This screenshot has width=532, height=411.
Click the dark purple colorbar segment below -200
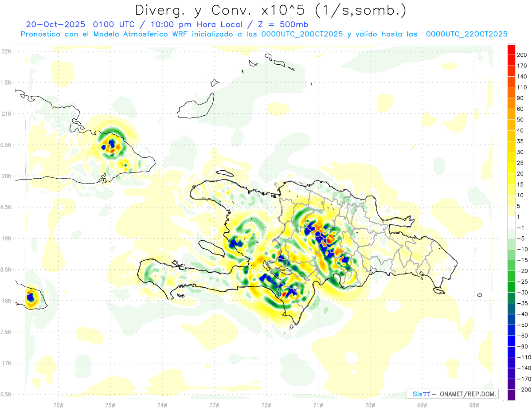511,395
